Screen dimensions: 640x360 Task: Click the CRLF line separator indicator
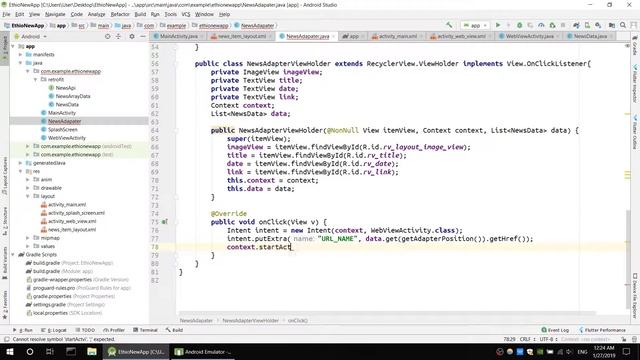coord(527,339)
